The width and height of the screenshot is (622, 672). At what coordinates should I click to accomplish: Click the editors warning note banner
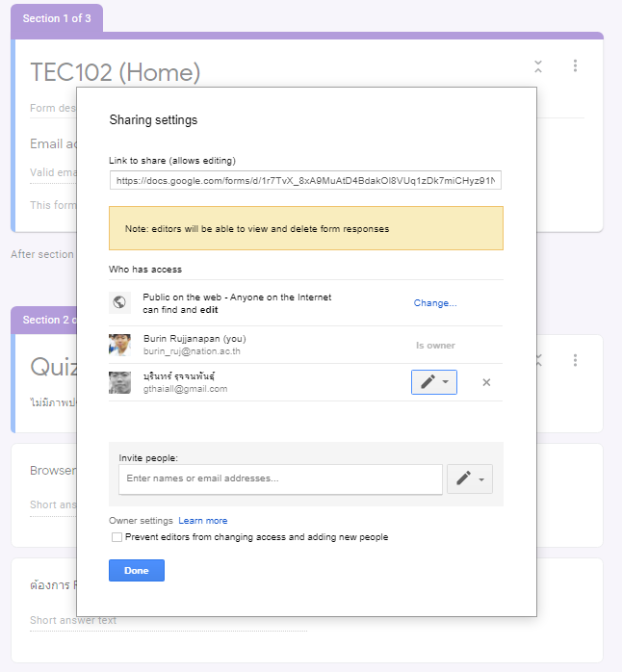(x=305, y=229)
